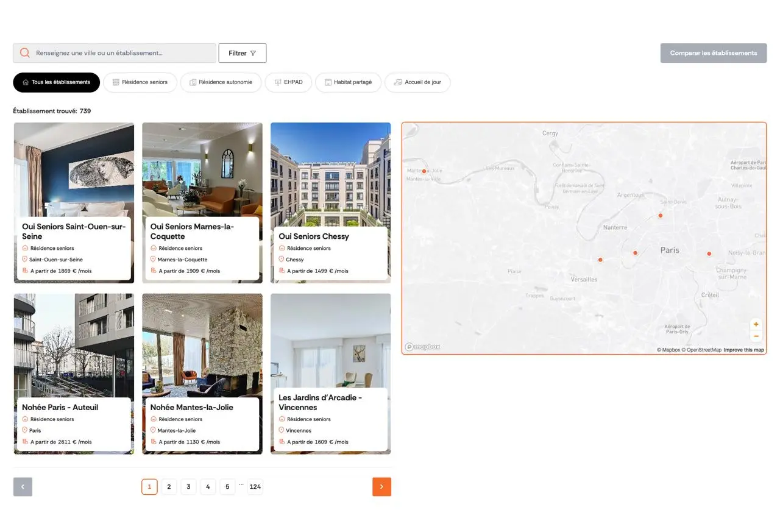Switch to the Résidence seniors tab
The height and width of the screenshot is (532, 780).
[x=140, y=82]
